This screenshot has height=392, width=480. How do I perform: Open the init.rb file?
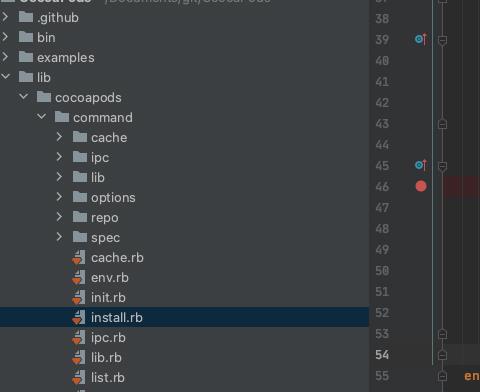pos(108,297)
